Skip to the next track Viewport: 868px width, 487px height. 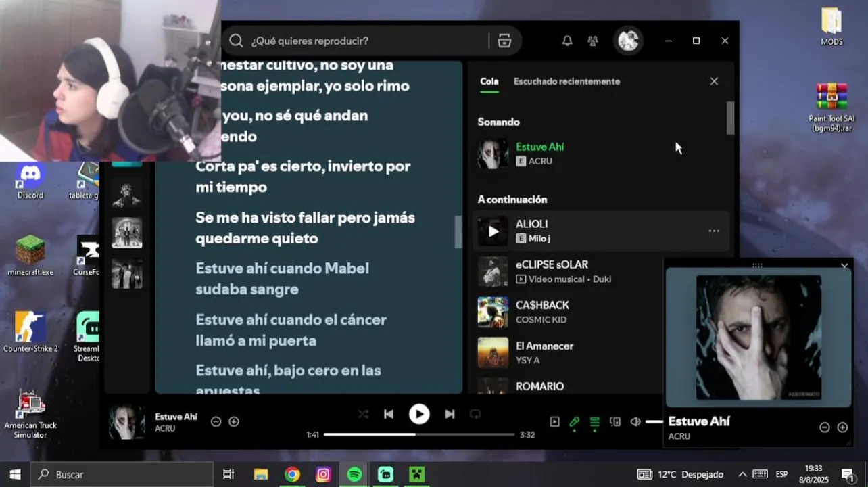[450, 414]
